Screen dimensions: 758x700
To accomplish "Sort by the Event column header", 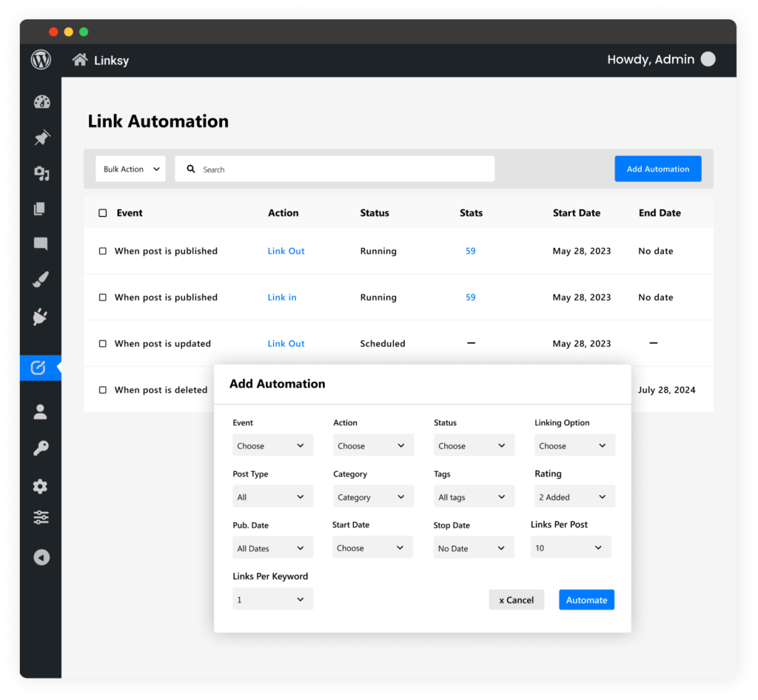I will [x=130, y=213].
